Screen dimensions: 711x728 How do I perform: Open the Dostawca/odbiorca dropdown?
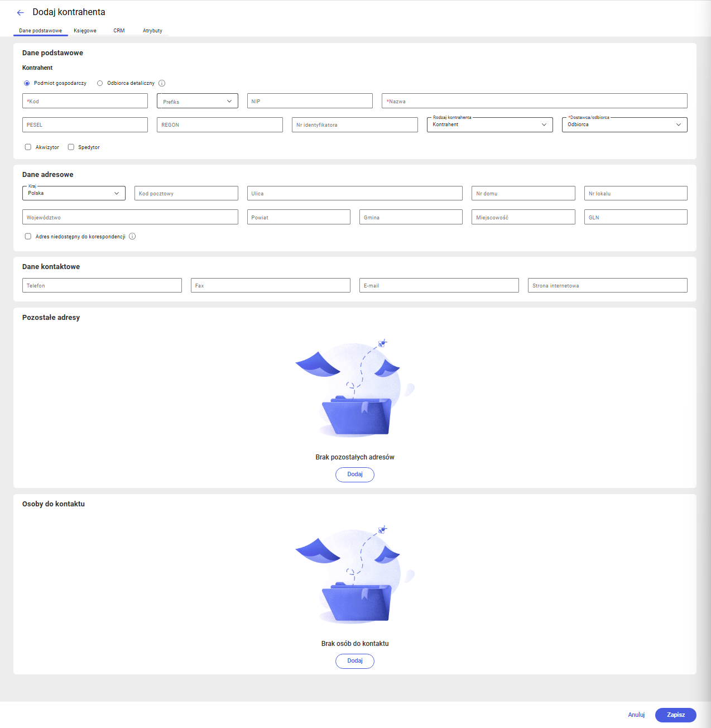[x=624, y=124]
